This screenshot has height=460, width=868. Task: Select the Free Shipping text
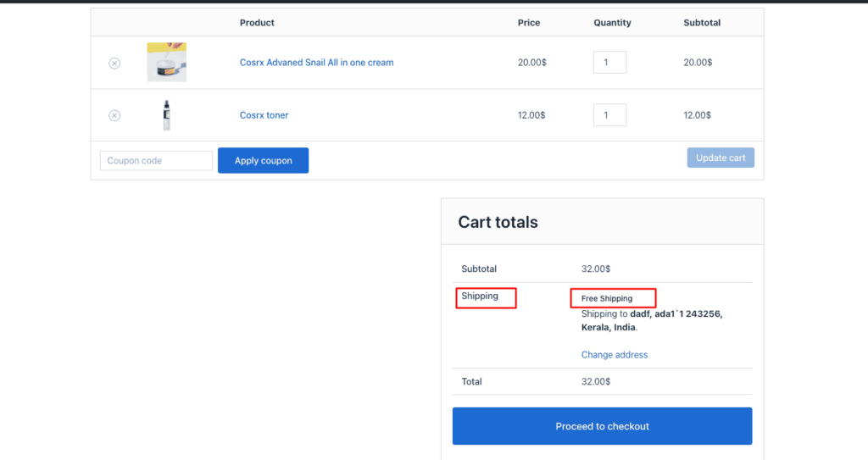pyautogui.click(x=607, y=298)
